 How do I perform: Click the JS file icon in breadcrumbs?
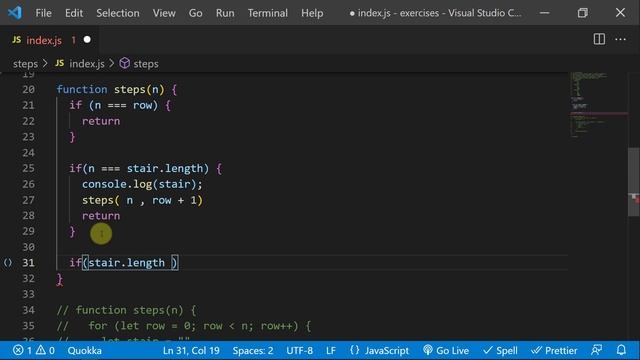click(x=60, y=63)
